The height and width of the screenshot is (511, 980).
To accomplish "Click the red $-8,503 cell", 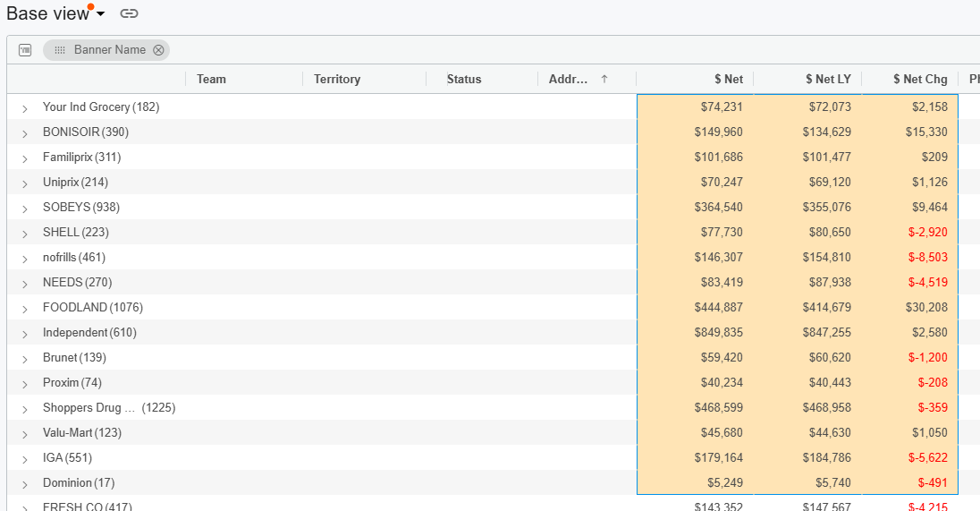I will (x=910, y=257).
